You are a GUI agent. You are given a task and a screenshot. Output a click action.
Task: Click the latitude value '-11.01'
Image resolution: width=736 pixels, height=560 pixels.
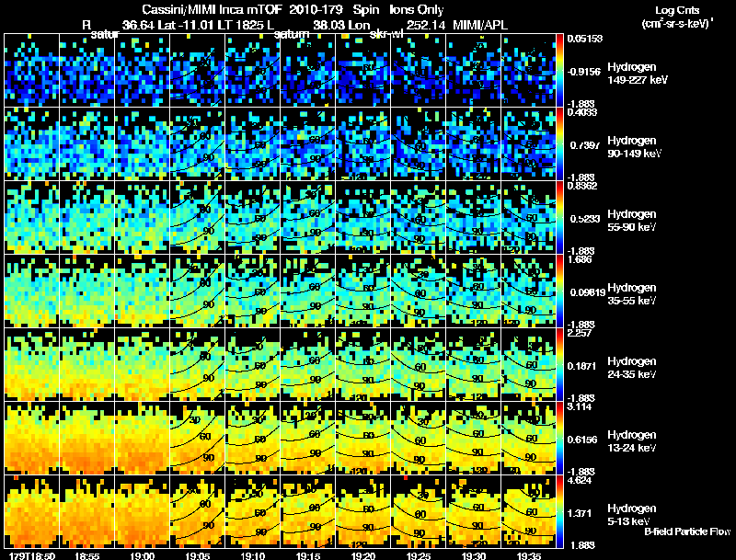[194, 25]
